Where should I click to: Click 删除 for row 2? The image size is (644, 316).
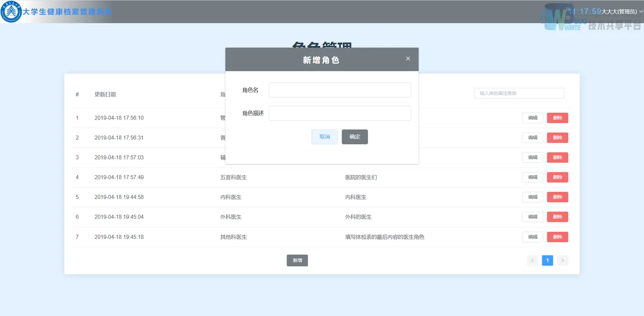558,138
